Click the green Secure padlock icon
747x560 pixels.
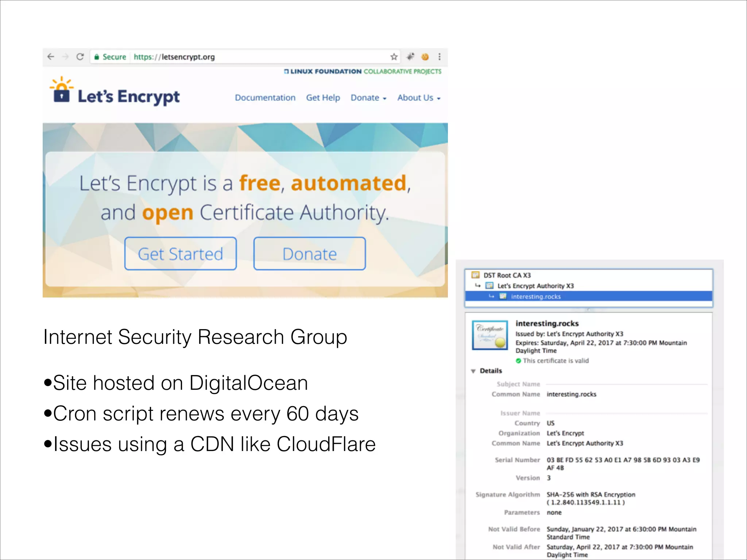pos(97,57)
